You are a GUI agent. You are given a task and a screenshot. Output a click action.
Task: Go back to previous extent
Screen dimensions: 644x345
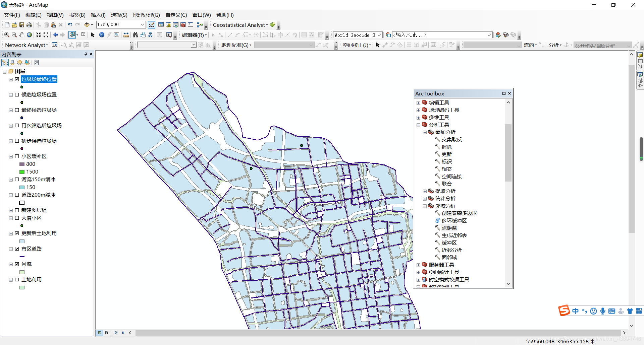pos(56,35)
